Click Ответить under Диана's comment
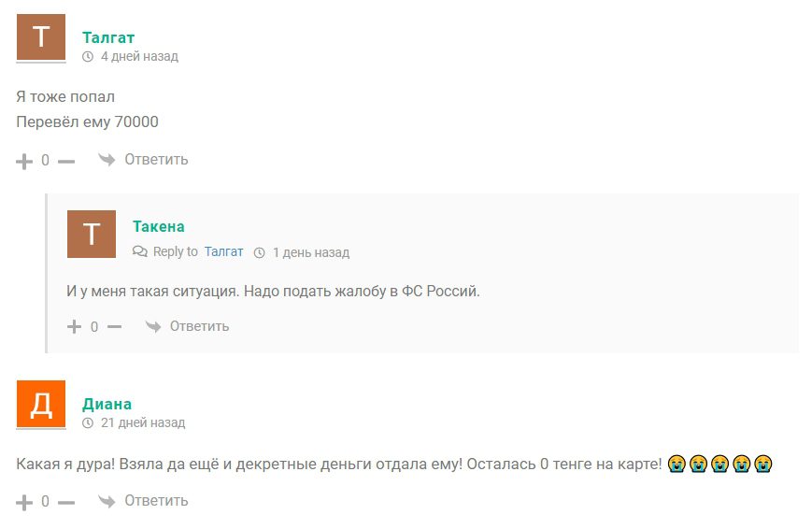Image resolution: width=812 pixels, height=529 pixels. pyautogui.click(x=156, y=501)
